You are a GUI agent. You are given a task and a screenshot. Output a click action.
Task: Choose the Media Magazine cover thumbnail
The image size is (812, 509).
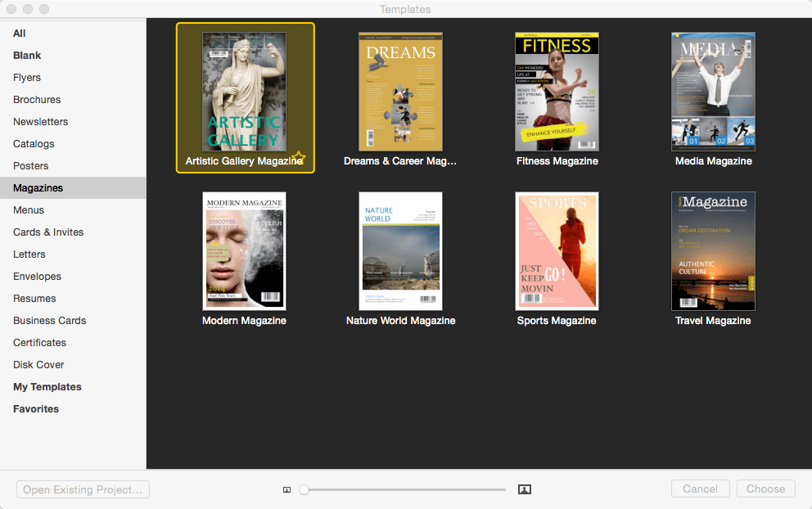(713, 92)
